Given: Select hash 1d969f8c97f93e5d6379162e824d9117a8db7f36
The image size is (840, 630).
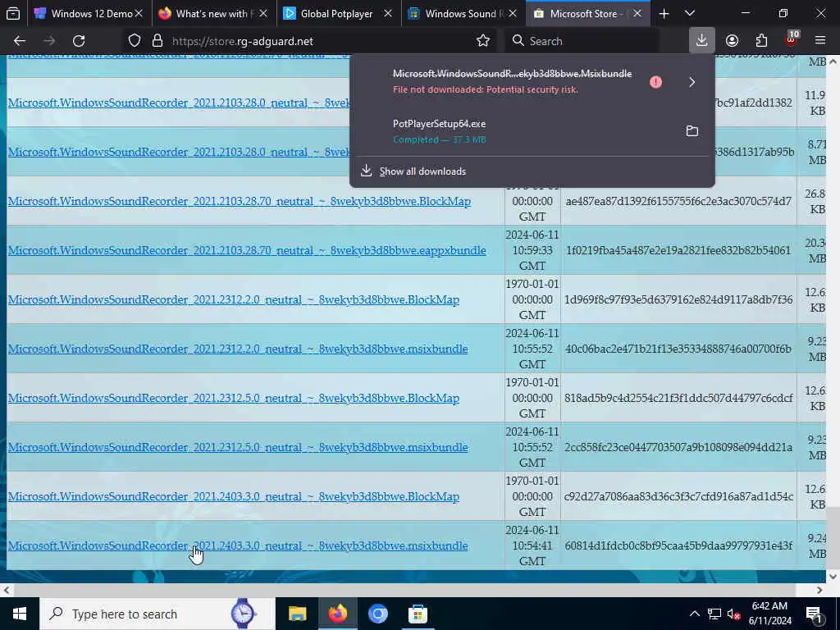Looking at the screenshot, I should point(678,299).
